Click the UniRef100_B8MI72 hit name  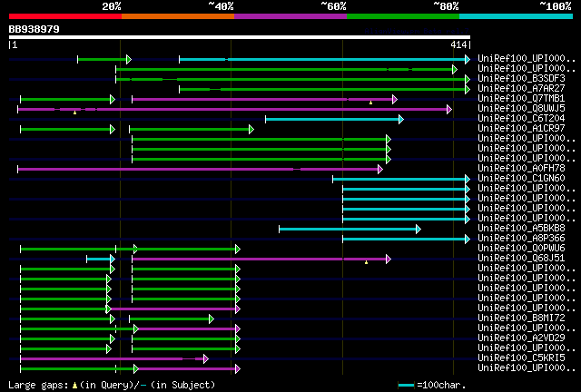pos(521,318)
